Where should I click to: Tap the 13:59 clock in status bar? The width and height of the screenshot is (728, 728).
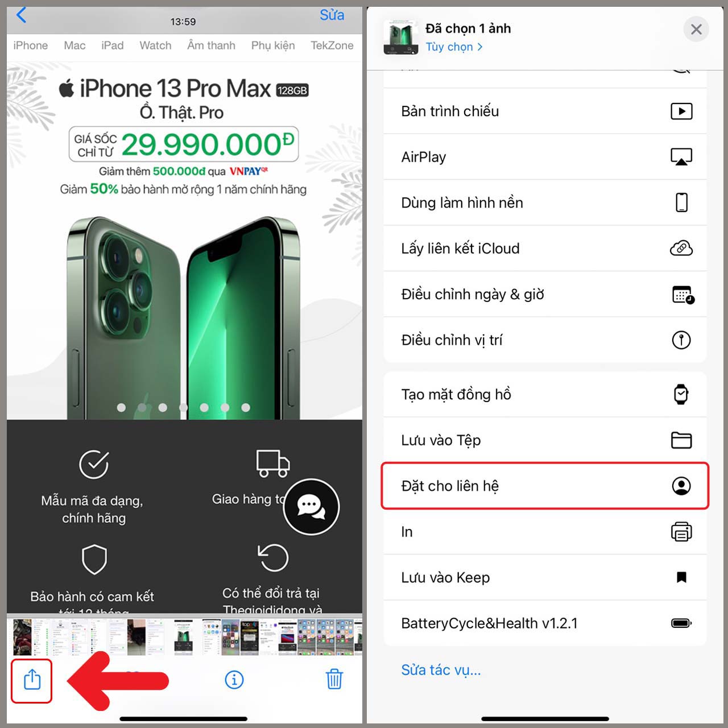[183, 22]
